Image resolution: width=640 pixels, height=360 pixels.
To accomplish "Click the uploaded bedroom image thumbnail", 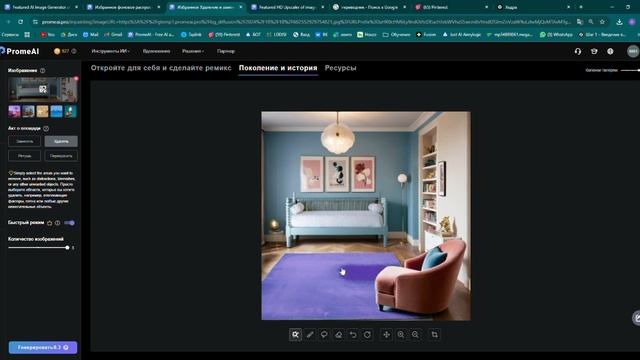I will tap(43, 89).
